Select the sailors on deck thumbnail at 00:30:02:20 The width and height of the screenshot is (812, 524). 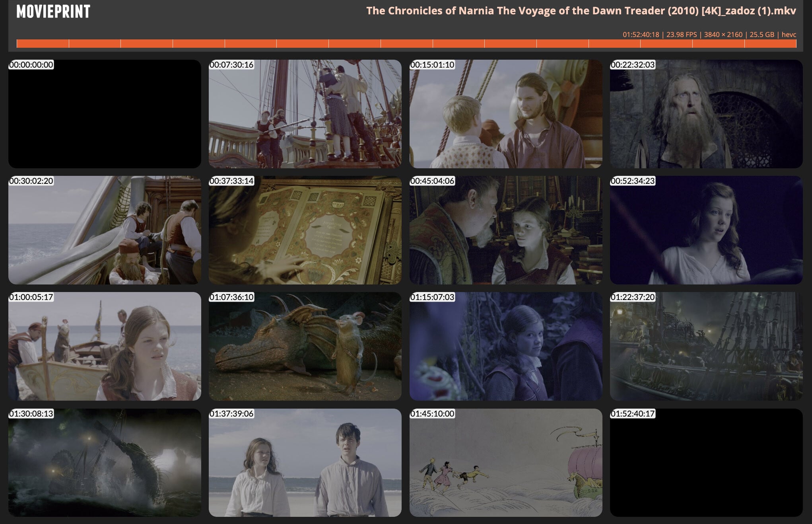click(105, 230)
